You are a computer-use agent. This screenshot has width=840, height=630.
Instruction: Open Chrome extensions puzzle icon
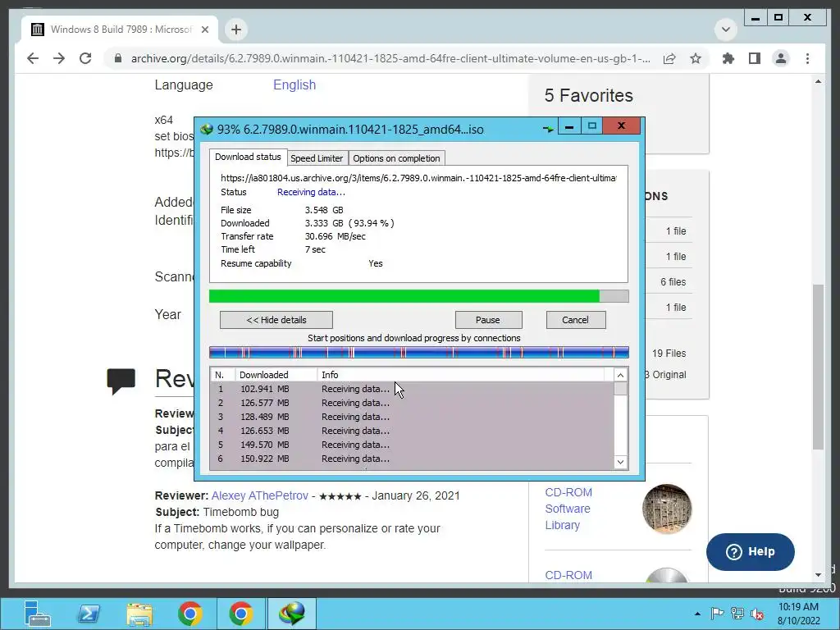[728, 58]
